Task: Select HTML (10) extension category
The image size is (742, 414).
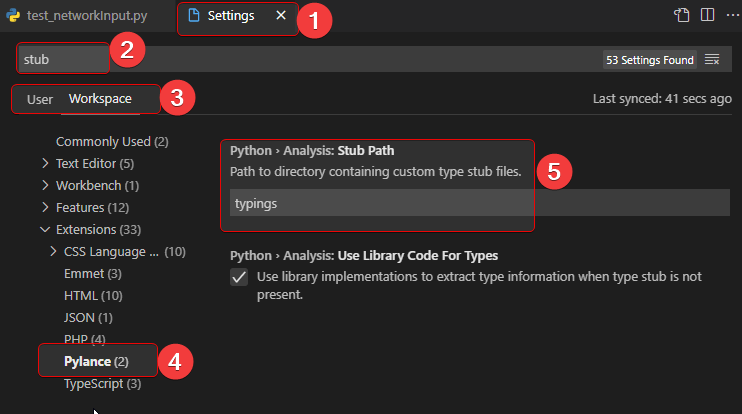Action: click(x=93, y=296)
